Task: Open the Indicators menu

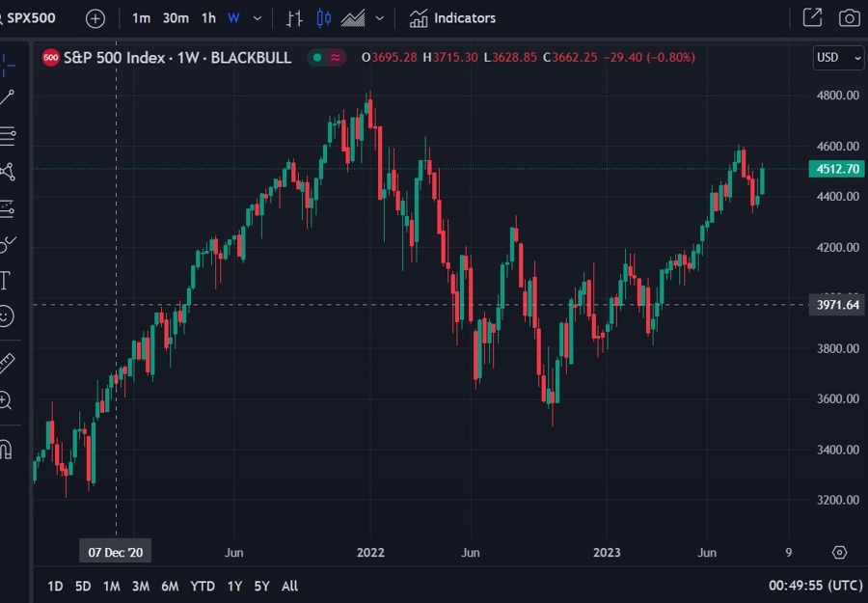Action: [453, 18]
